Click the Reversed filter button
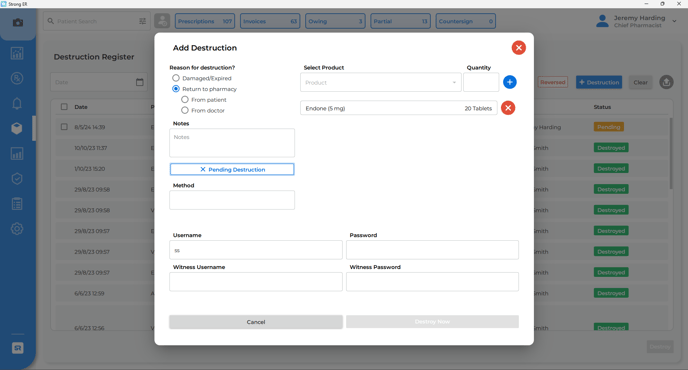 click(x=553, y=82)
